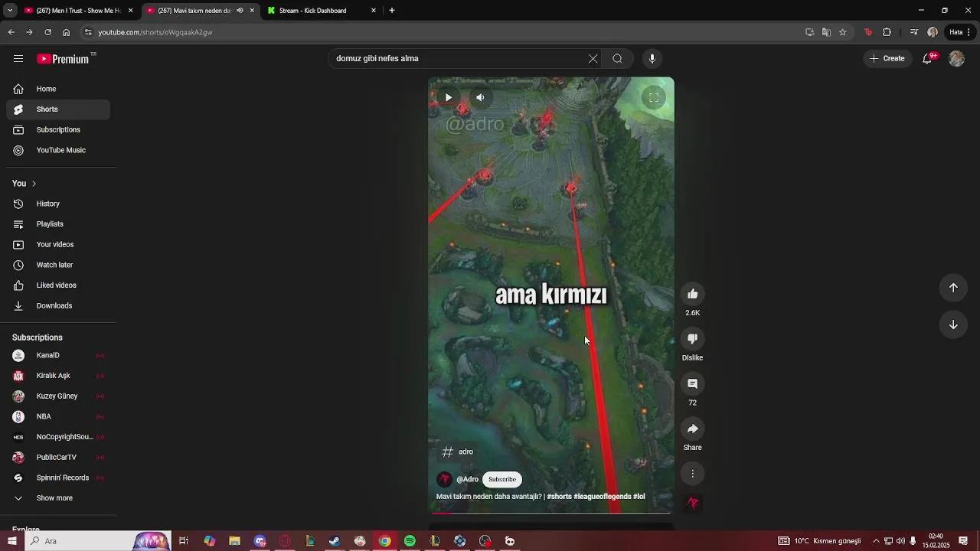980x551 pixels.
Task: Subscribe to @Adro channel
Action: [x=502, y=480]
